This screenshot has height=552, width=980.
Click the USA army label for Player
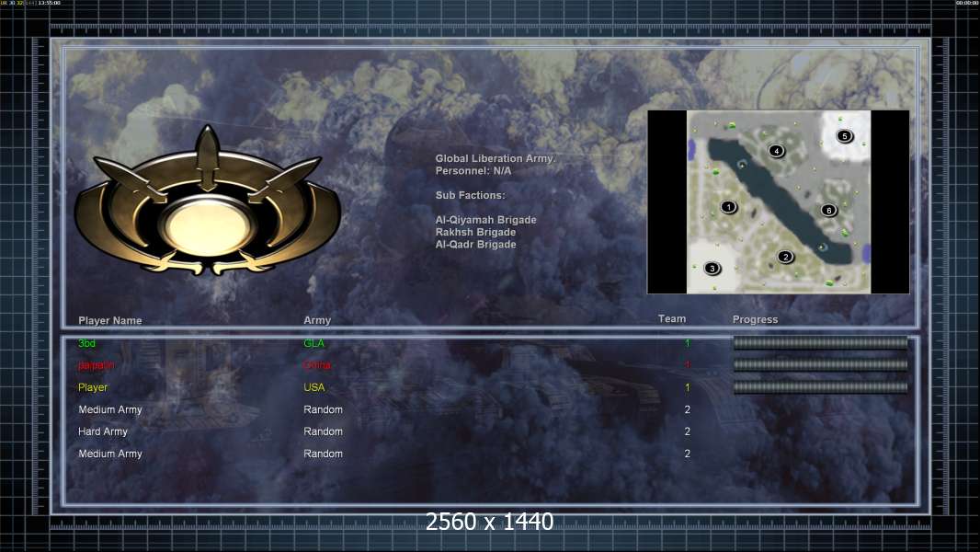click(313, 387)
